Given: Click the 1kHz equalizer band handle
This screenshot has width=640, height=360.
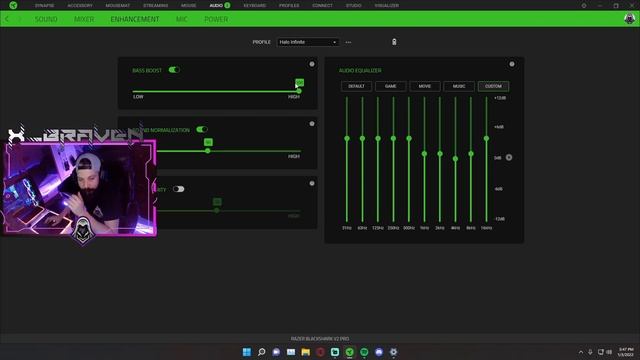Looking at the screenshot, I should 424,154.
